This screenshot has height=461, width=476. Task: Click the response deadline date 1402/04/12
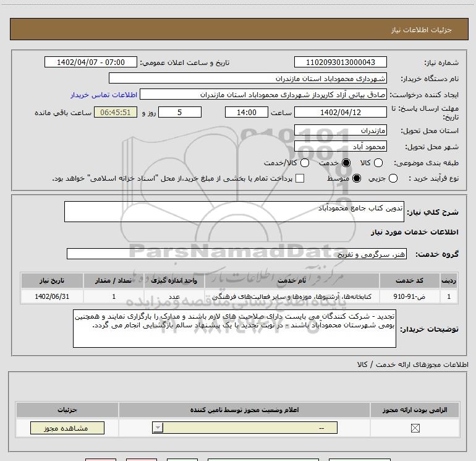click(340, 113)
